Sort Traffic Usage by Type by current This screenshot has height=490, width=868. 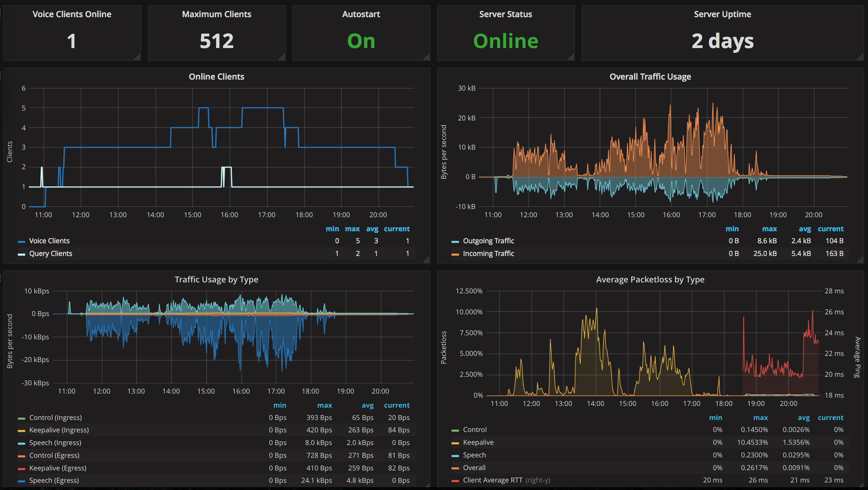pyautogui.click(x=397, y=405)
